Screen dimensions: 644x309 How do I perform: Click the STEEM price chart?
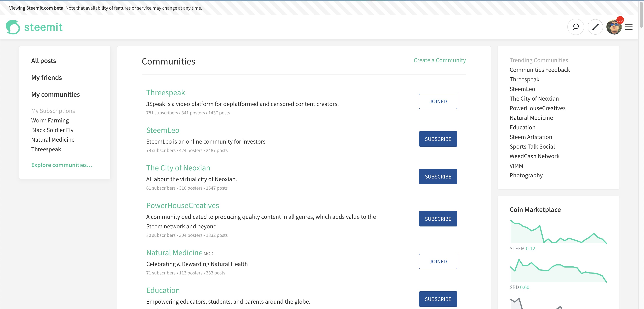pyautogui.click(x=558, y=231)
